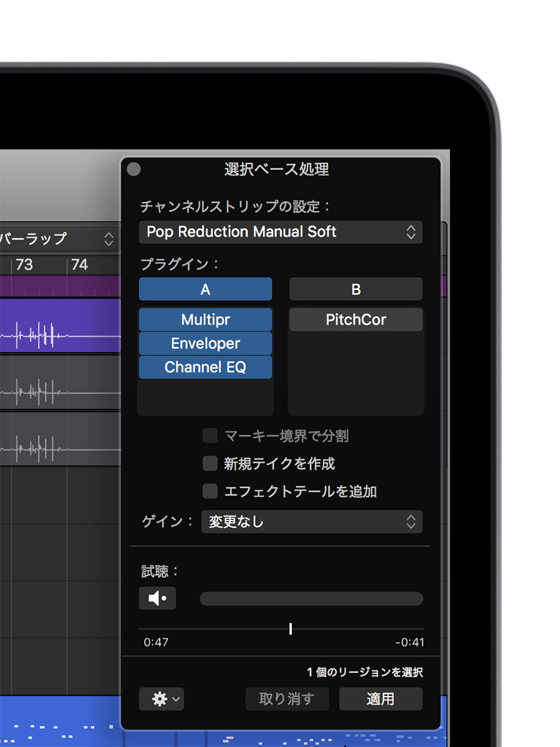Image resolution: width=560 pixels, height=747 pixels.
Task: Check the 新規テイクを作成 option
Action: tap(210, 464)
